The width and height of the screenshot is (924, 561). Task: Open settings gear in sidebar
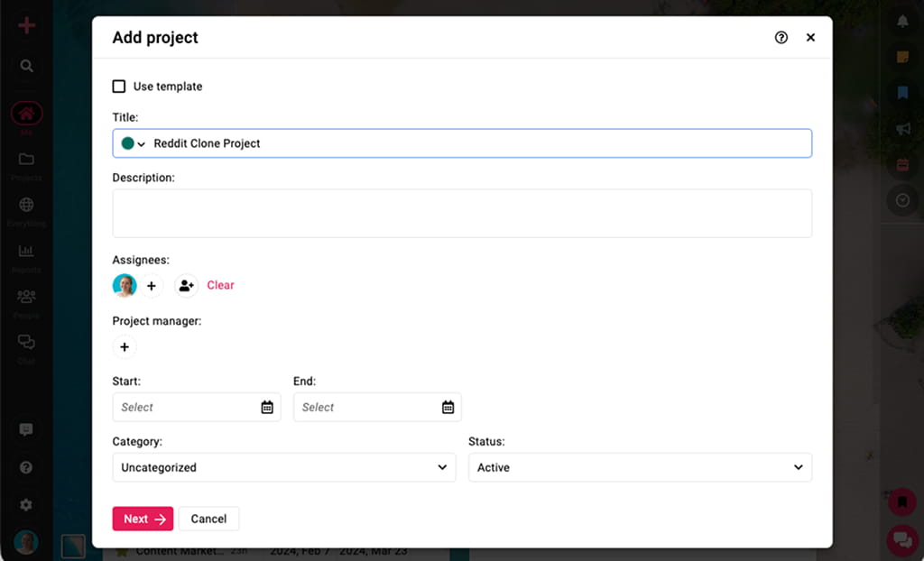click(x=26, y=505)
